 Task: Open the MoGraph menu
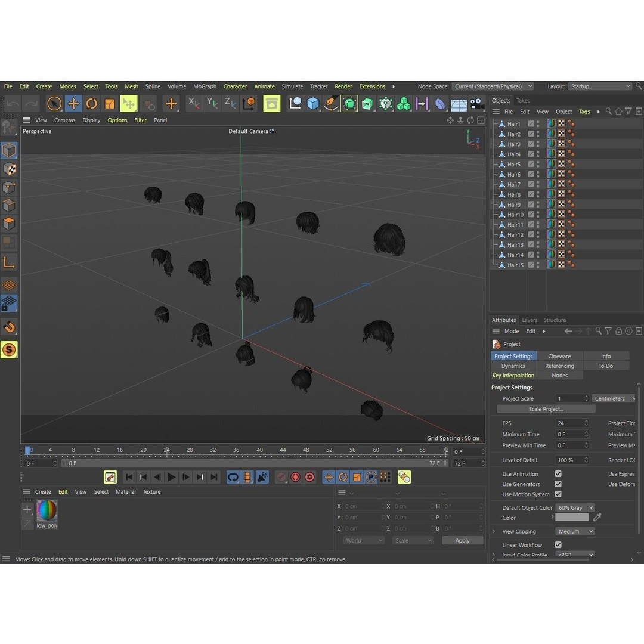(x=205, y=86)
